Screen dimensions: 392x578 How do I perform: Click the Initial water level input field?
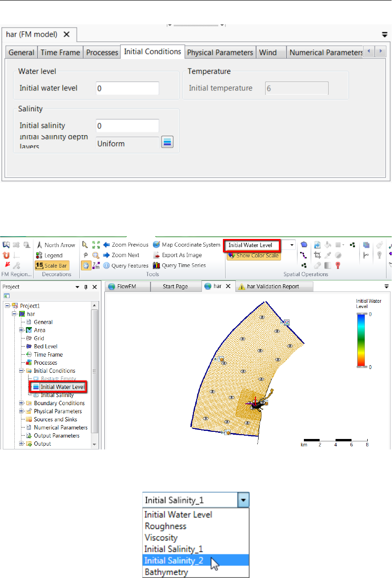(x=127, y=88)
